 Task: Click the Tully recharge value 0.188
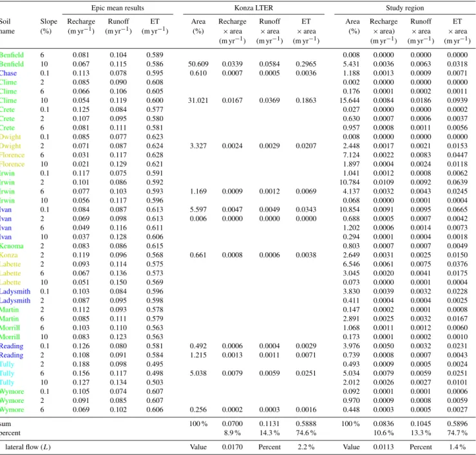[81, 364]
